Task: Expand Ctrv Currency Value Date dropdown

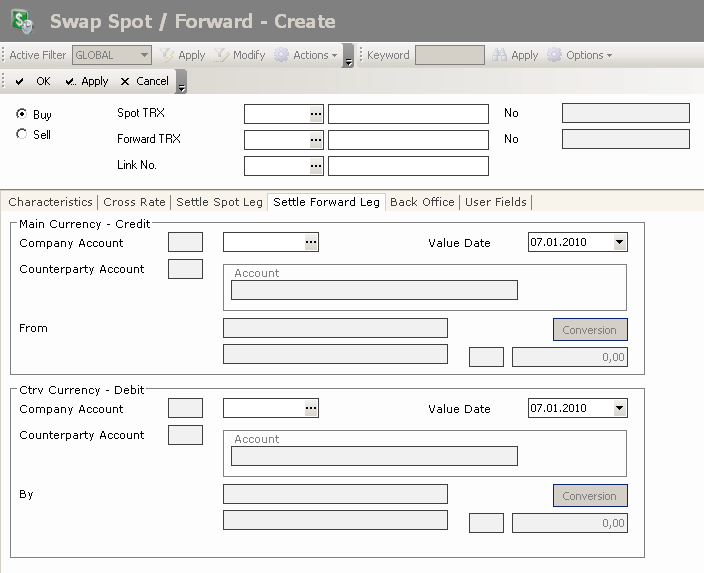Action: (x=620, y=408)
